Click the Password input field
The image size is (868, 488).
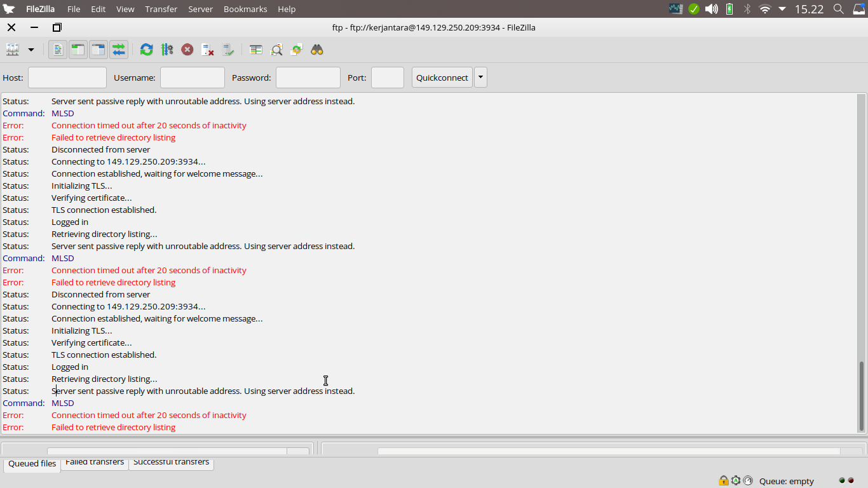308,78
